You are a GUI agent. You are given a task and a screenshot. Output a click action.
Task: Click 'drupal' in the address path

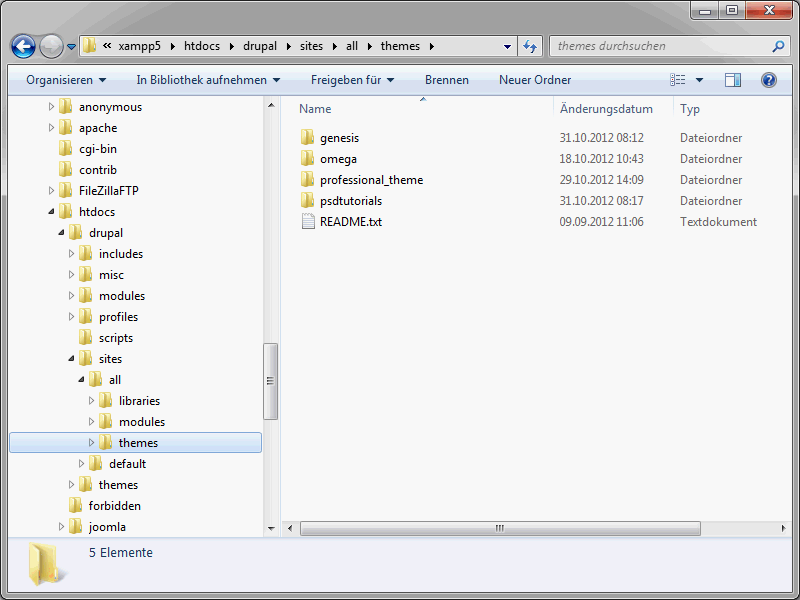260,46
